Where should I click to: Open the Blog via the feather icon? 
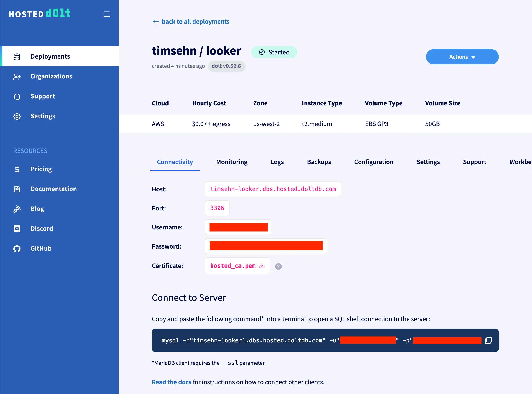pyautogui.click(x=17, y=209)
